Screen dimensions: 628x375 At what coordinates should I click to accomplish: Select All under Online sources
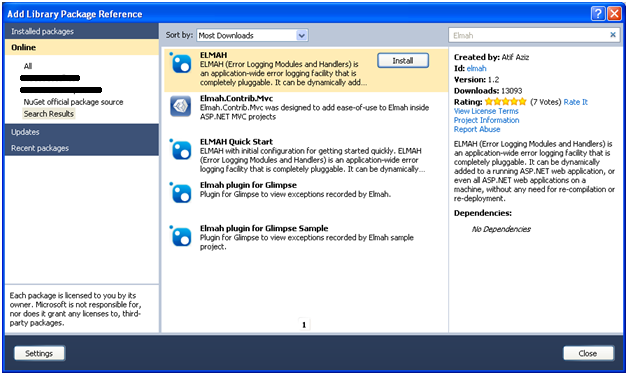28,66
